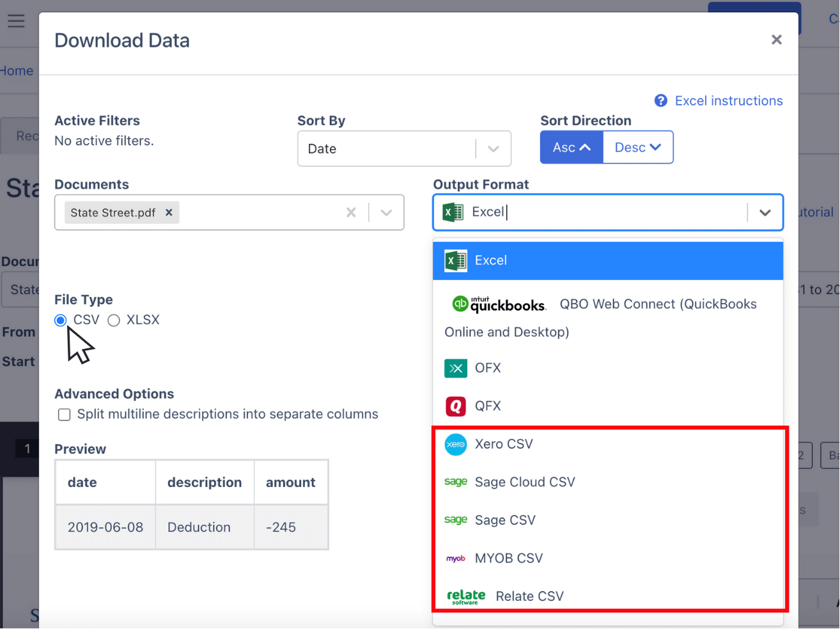Click the Sage logo beside Sage Cloud CSV
Image resolution: width=840 pixels, height=629 pixels.
(456, 482)
